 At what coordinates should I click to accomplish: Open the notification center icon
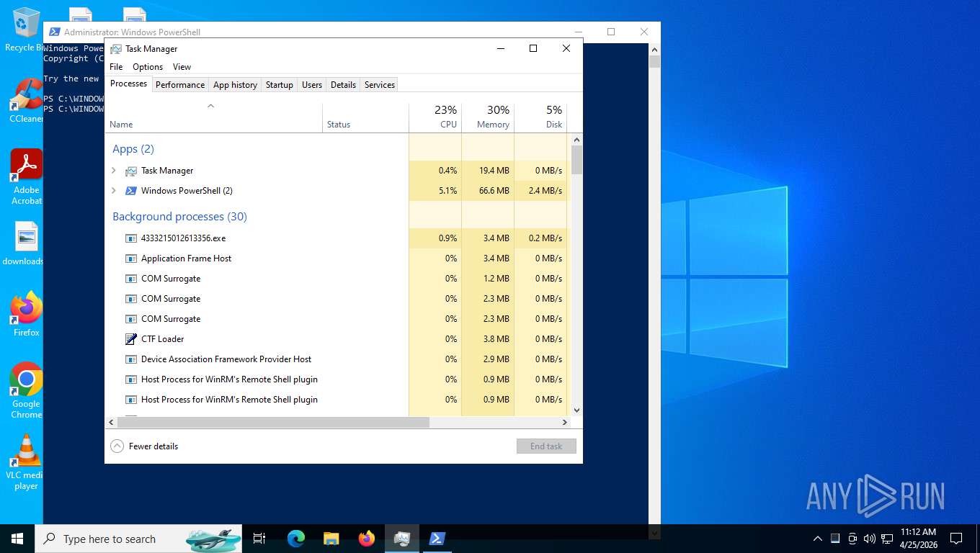[956, 539]
